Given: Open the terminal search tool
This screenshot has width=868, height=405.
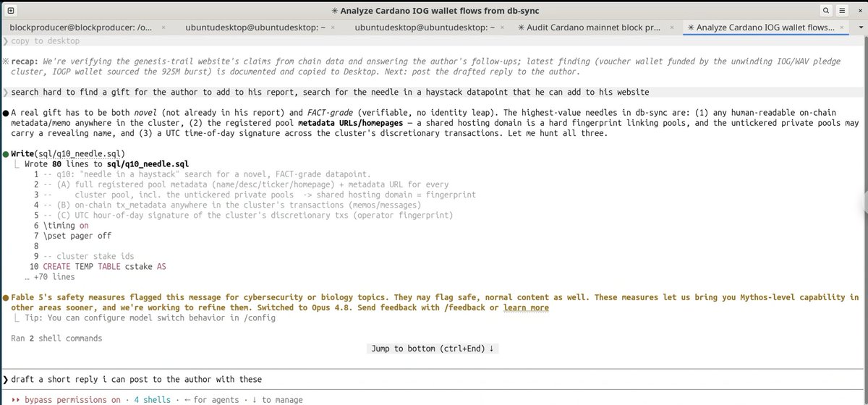Looking at the screenshot, I should pyautogui.click(x=826, y=11).
